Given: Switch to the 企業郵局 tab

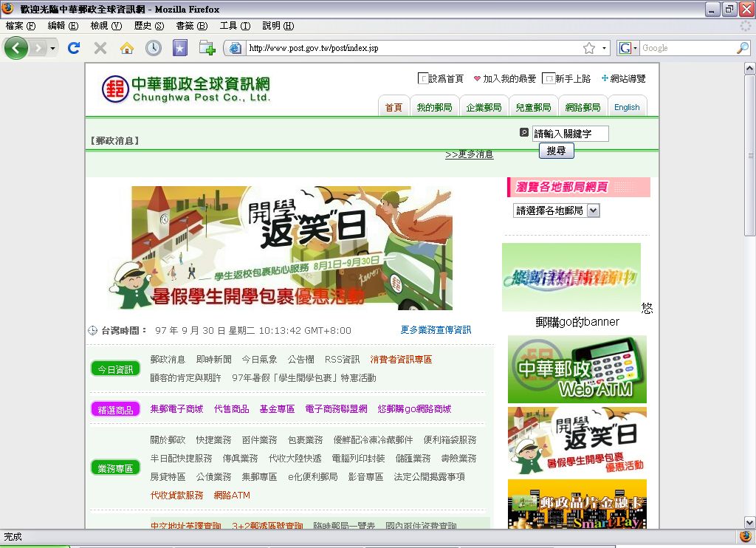Looking at the screenshot, I should click(x=484, y=107).
